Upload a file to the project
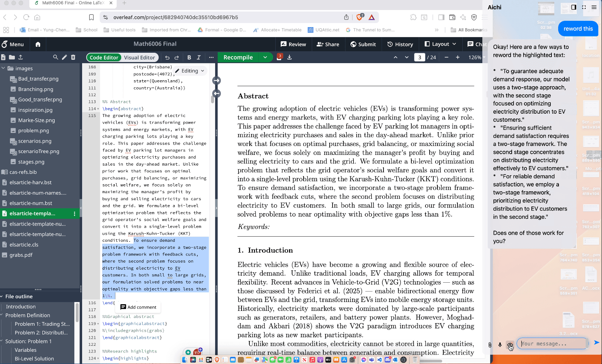The height and width of the screenshot is (364, 602). [20, 57]
